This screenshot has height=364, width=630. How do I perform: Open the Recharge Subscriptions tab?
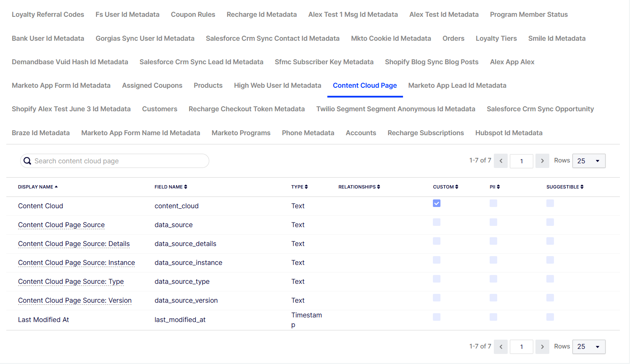click(x=425, y=133)
